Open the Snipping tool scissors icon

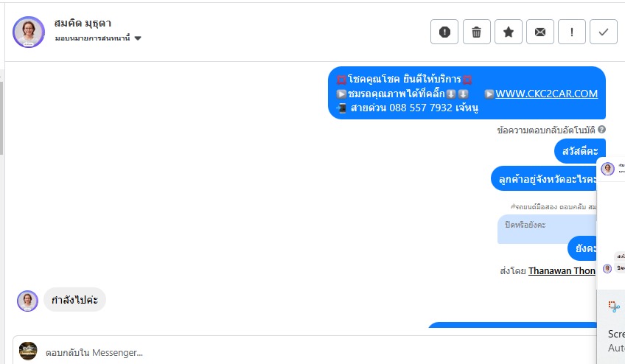point(614,307)
